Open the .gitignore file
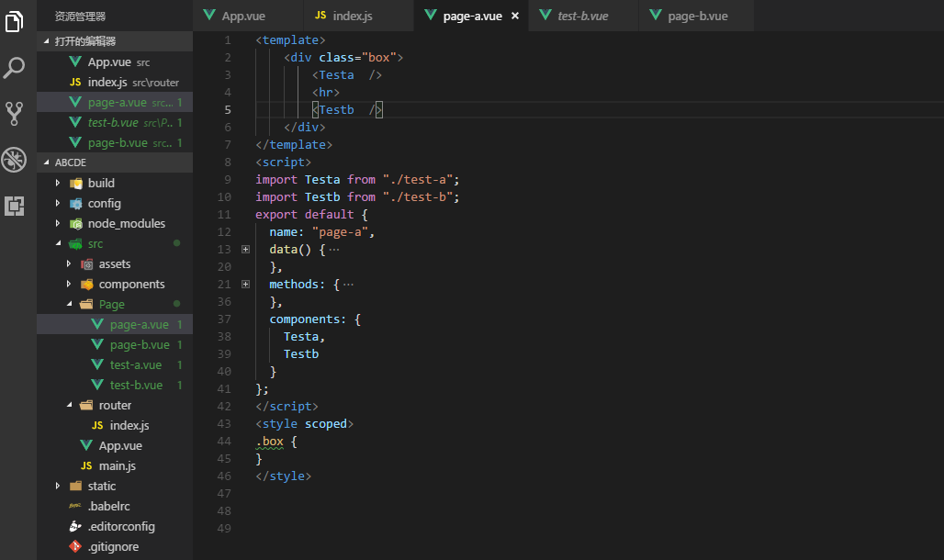The width and height of the screenshot is (944, 560). click(x=115, y=547)
